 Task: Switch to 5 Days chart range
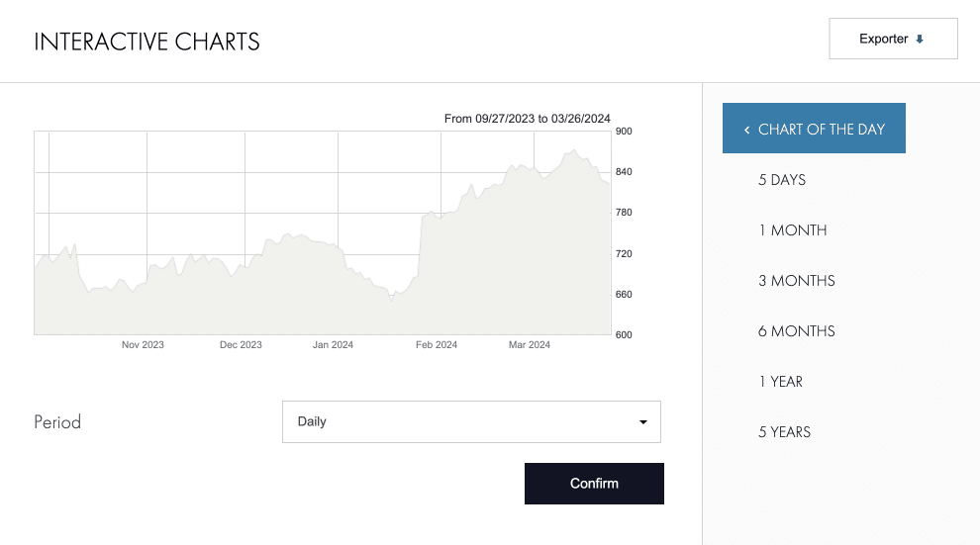click(782, 180)
